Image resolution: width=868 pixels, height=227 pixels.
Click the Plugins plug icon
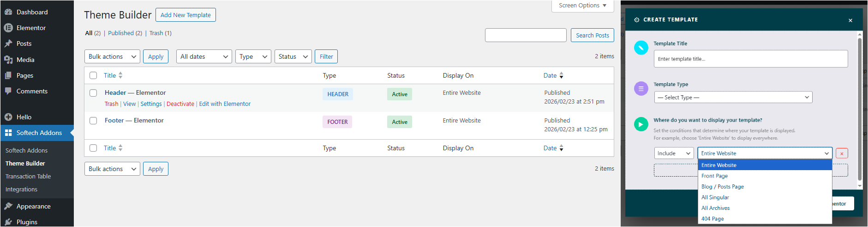8,222
